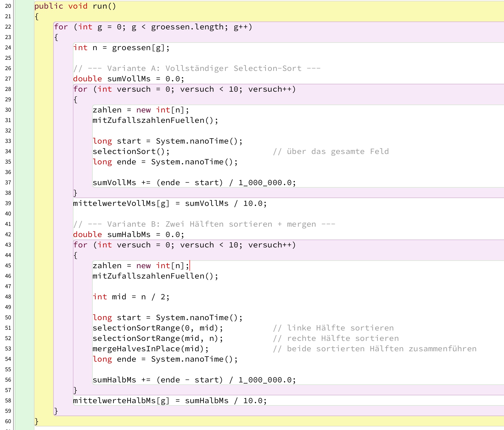Click the comment 'über das gesamte Feld'
Screen dimensions: 504x430
tap(331, 151)
